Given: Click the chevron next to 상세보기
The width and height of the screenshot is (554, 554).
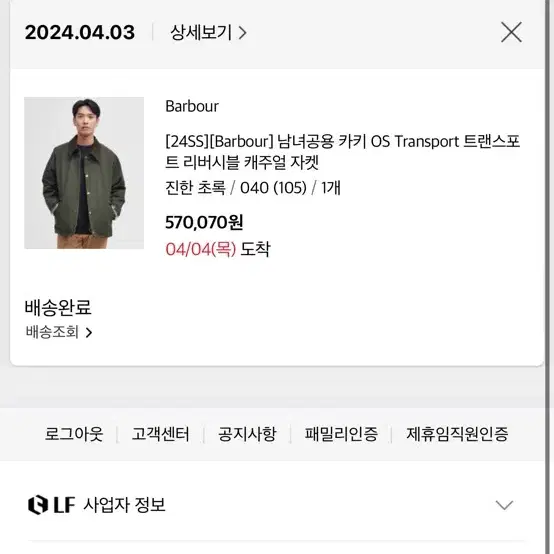Looking at the screenshot, I should [x=242, y=33].
